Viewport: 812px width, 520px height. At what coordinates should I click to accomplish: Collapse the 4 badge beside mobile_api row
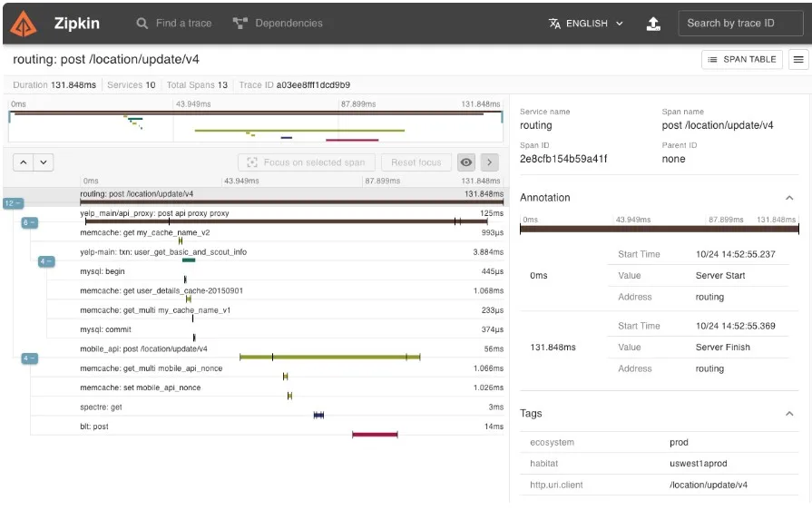(x=30, y=358)
